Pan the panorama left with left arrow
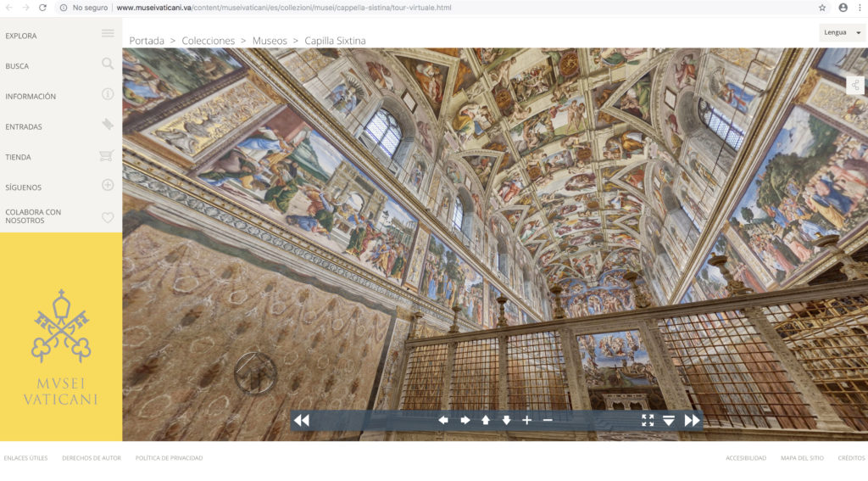The image size is (868, 481). coord(442,421)
